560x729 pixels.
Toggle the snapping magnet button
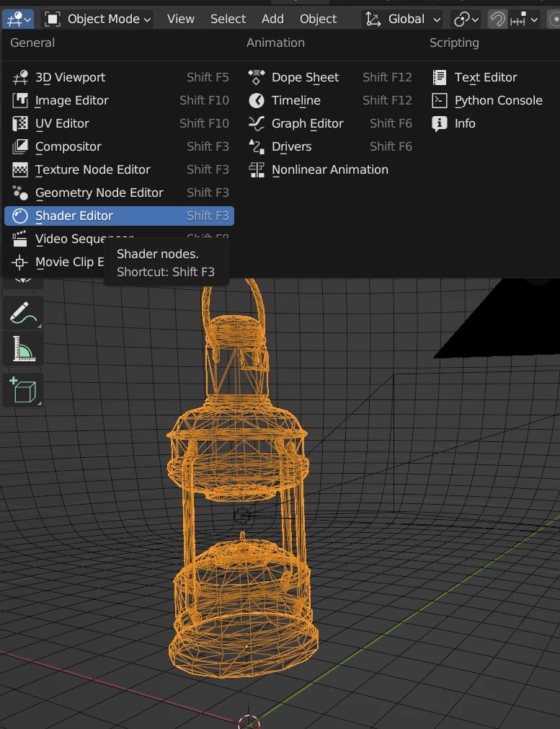point(497,19)
